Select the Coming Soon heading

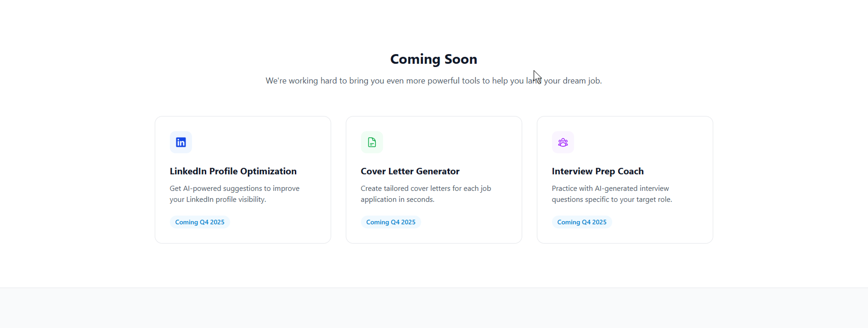(434, 59)
